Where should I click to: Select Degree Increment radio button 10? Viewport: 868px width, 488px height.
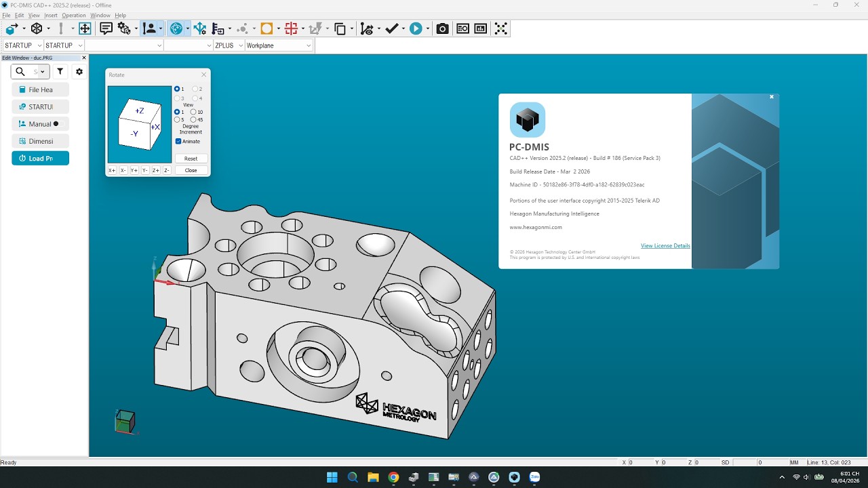[193, 112]
